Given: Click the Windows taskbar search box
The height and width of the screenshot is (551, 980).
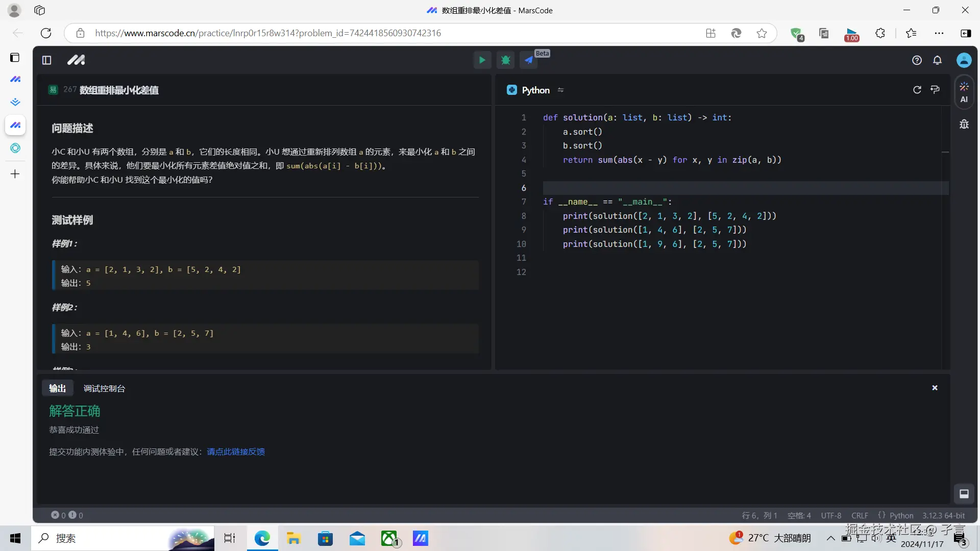Looking at the screenshot, I should (102, 538).
